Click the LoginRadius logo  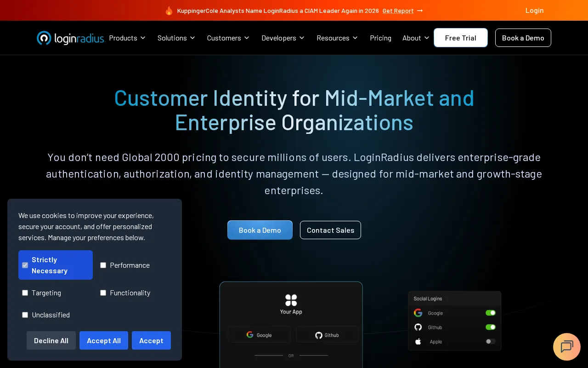71,38
